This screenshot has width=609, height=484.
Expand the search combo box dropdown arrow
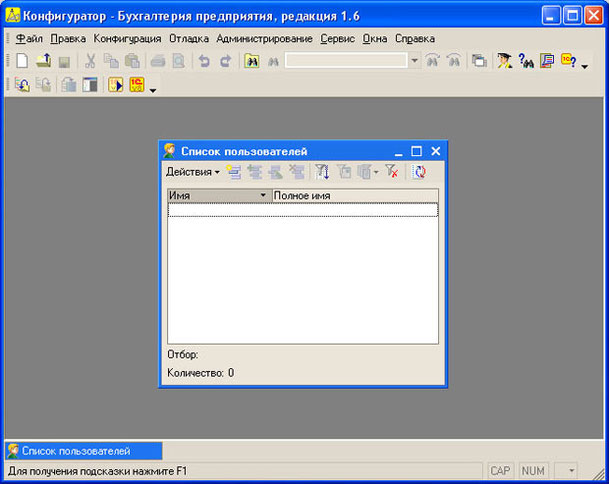coord(414,61)
